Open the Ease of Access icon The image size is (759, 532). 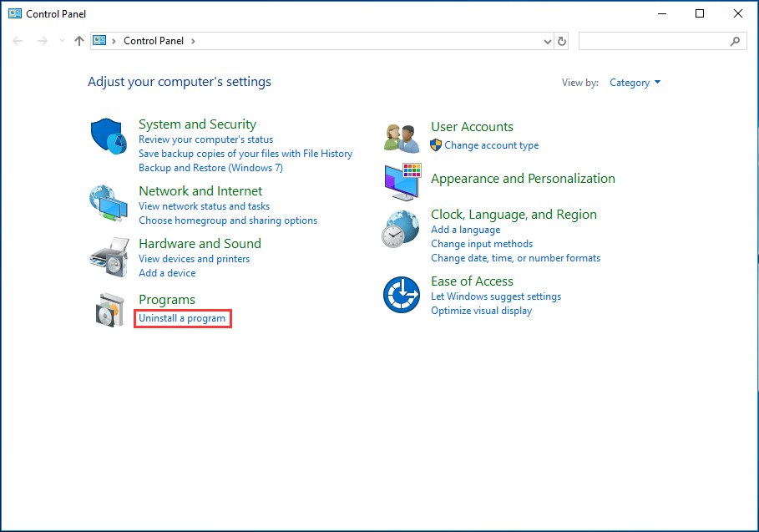click(401, 295)
